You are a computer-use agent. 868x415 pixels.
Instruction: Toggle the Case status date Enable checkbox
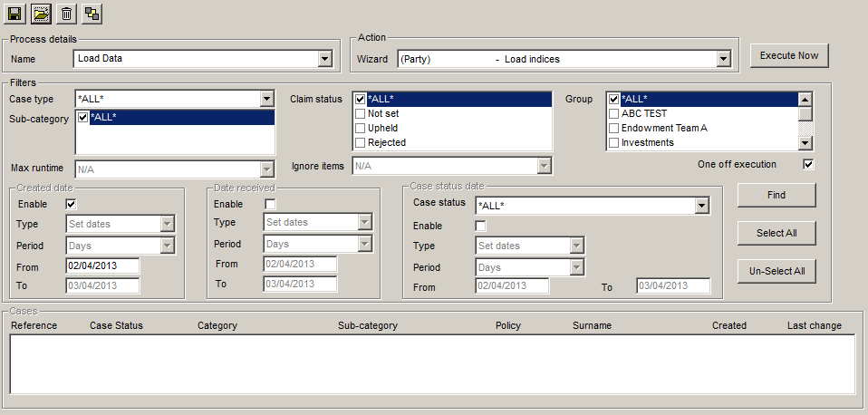pyautogui.click(x=480, y=226)
